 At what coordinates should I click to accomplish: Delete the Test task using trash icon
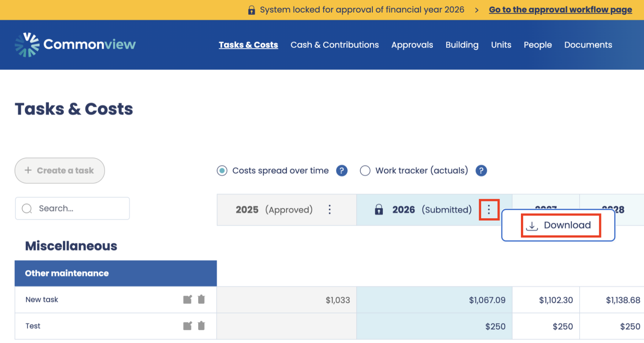[201, 326]
